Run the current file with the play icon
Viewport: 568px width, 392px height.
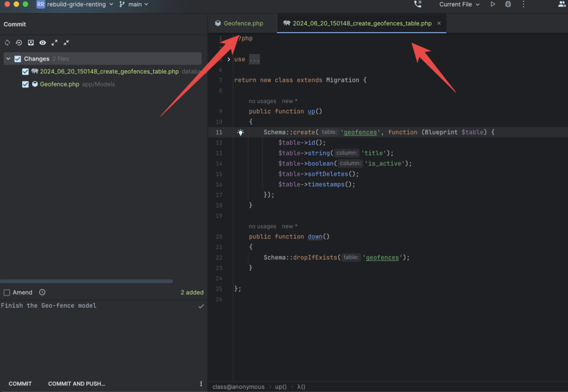tap(493, 4)
